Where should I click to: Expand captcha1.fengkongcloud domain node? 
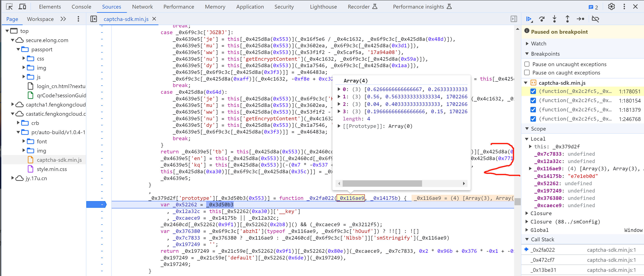coord(13,105)
